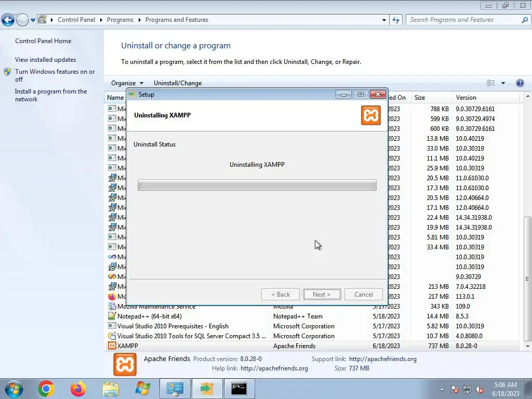Click Uninstall/Change in the toolbar
The width and height of the screenshot is (532, 399).
tap(178, 83)
